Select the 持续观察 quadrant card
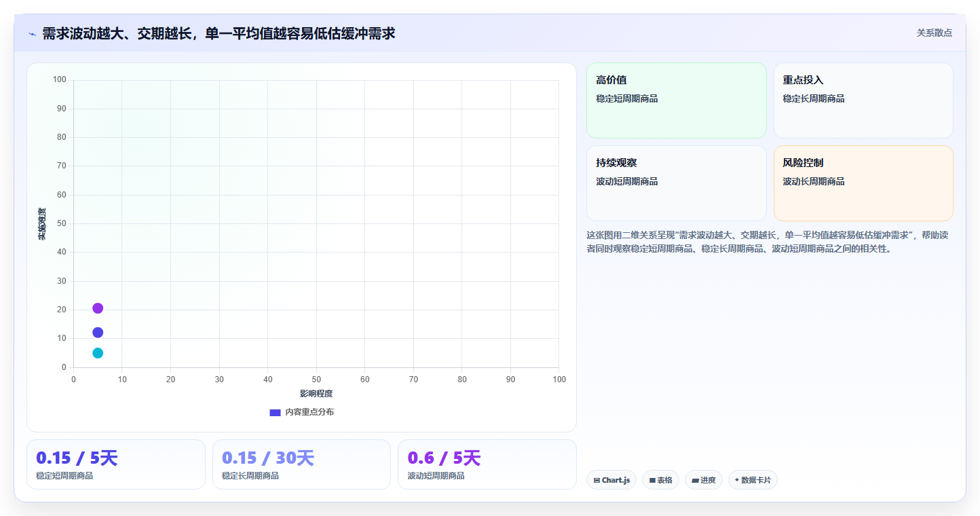The height and width of the screenshot is (516, 980). pyautogui.click(x=677, y=183)
